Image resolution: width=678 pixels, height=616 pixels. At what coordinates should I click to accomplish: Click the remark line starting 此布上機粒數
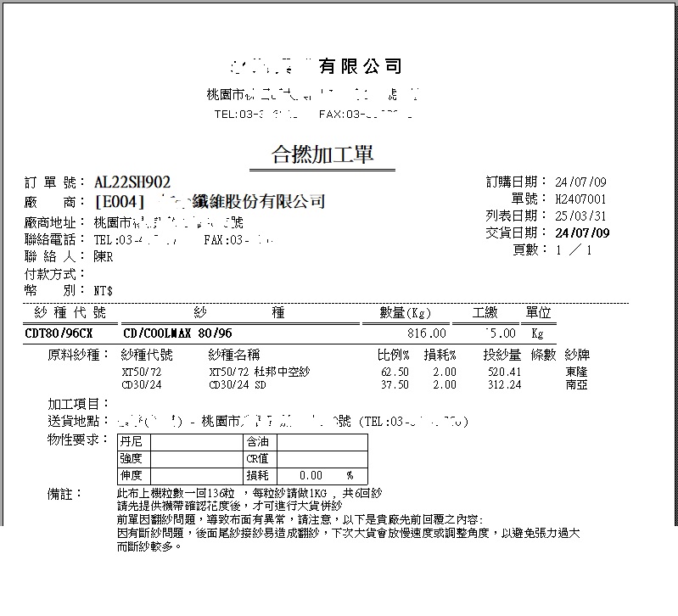pyautogui.click(x=249, y=493)
